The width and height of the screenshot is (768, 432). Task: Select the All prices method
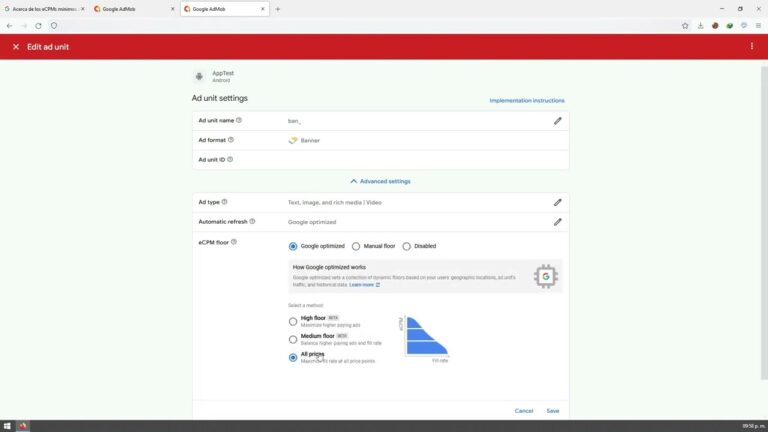click(293, 358)
